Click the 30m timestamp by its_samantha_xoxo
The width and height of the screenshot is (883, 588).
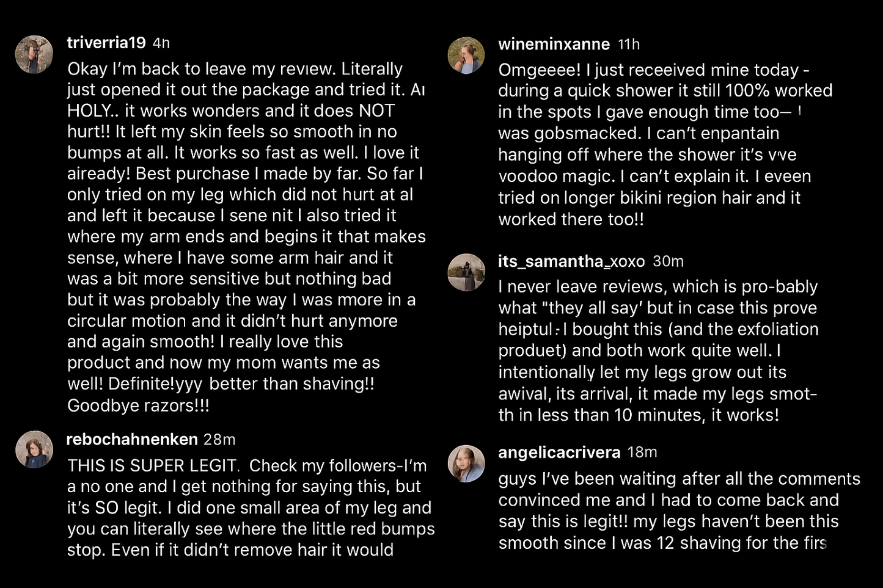point(668,262)
